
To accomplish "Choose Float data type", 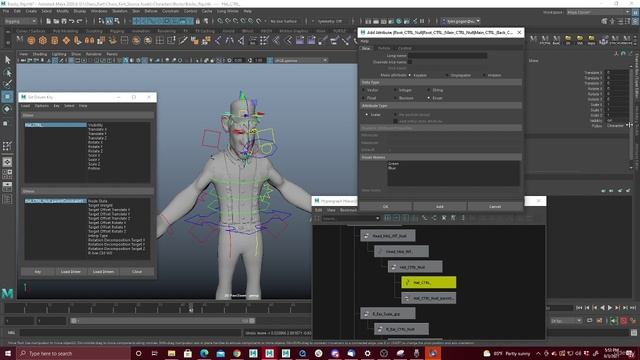I will pyautogui.click(x=363, y=98).
